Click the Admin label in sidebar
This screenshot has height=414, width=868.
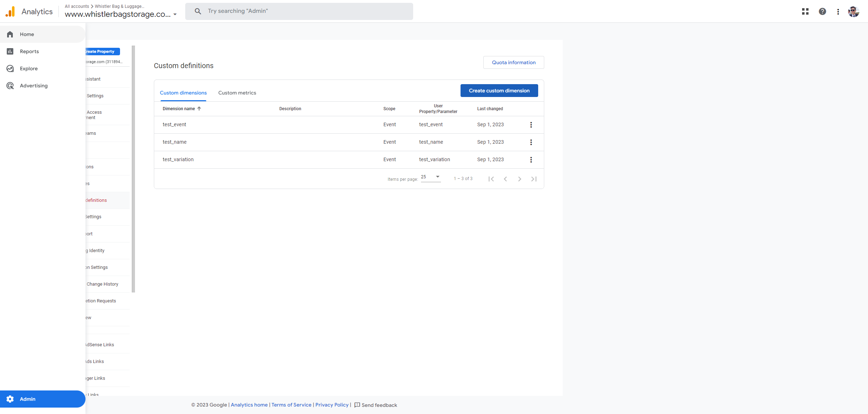(x=28, y=399)
